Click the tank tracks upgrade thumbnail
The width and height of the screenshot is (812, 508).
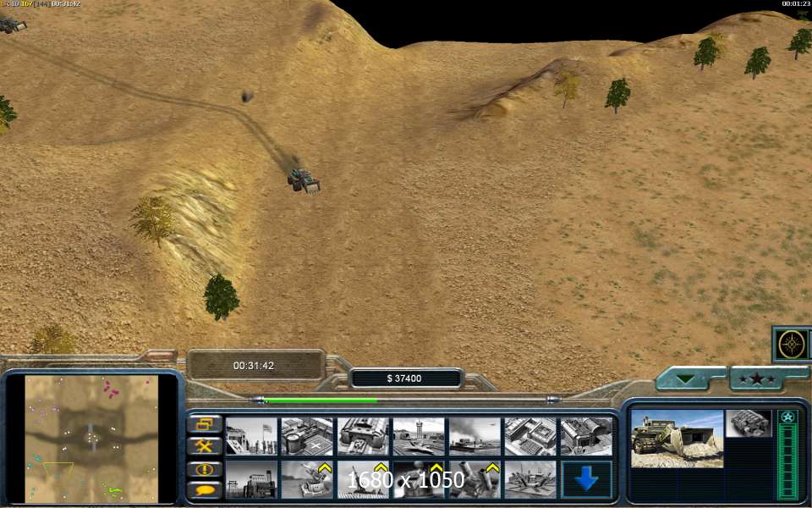749,423
